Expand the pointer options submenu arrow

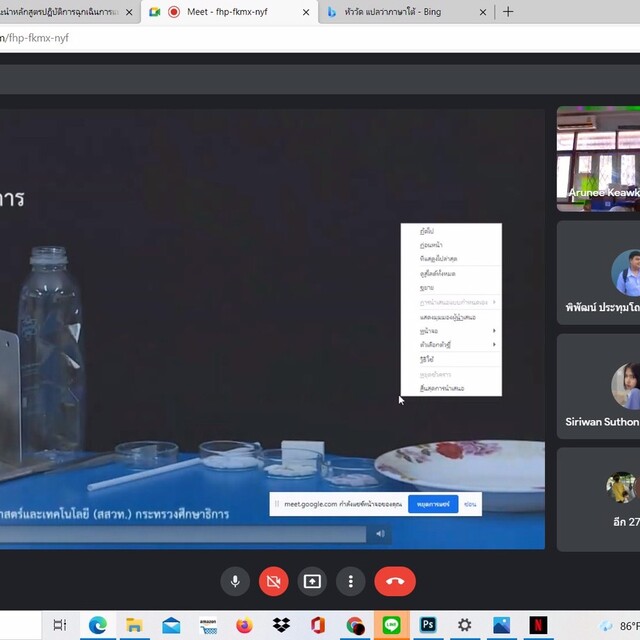(494, 344)
